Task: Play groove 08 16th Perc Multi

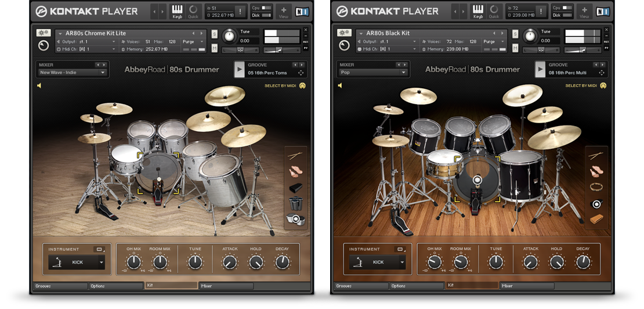Action: (x=540, y=70)
